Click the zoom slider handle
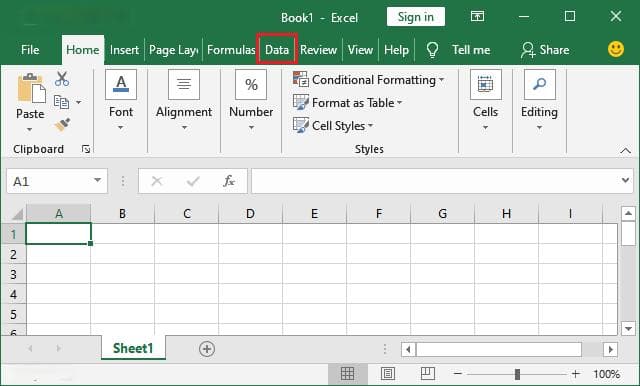Image resolution: width=640 pixels, height=386 pixels. [x=517, y=374]
